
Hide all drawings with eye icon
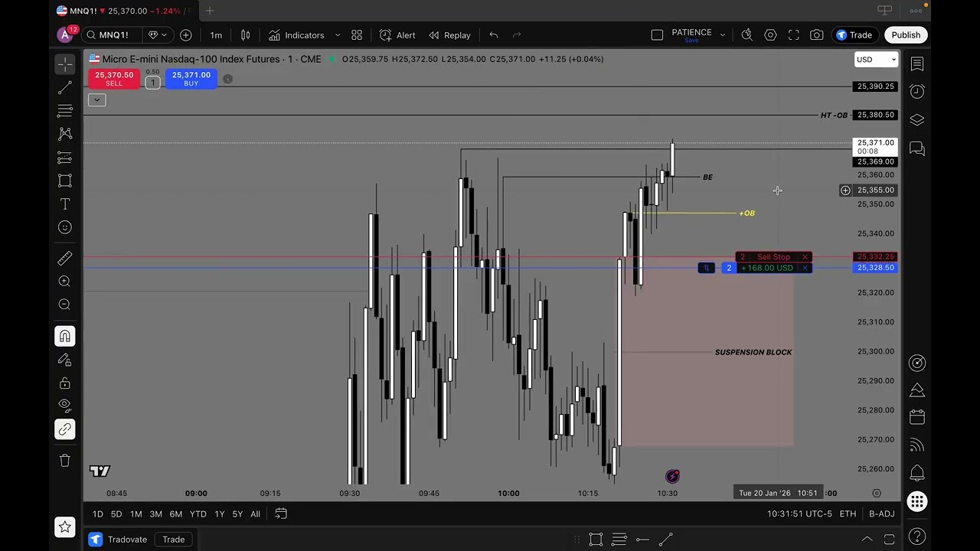click(65, 405)
